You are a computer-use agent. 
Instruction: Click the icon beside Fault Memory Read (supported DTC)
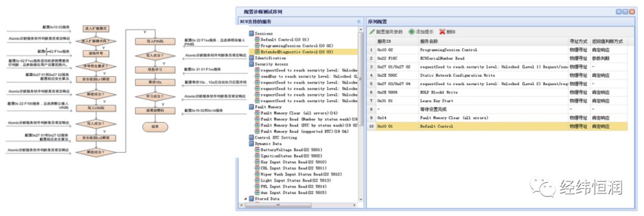(x=257, y=132)
